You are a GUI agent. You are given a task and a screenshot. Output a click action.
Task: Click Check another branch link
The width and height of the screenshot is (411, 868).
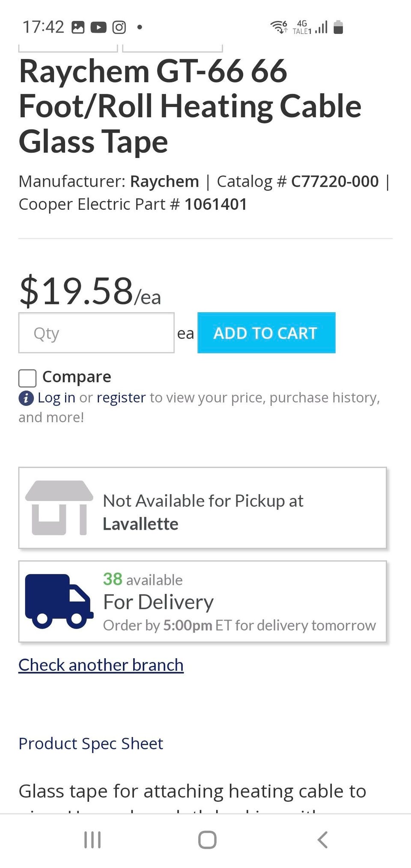coord(101,665)
